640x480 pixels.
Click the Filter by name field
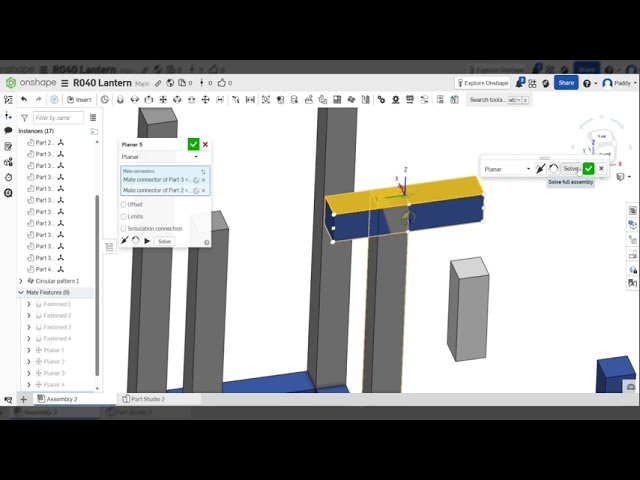click(x=58, y=118)
